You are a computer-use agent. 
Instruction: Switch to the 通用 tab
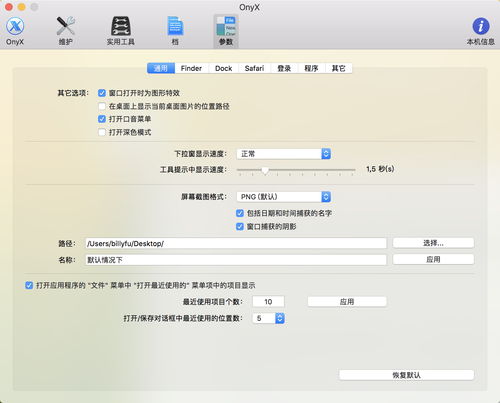tap(161, 68)
